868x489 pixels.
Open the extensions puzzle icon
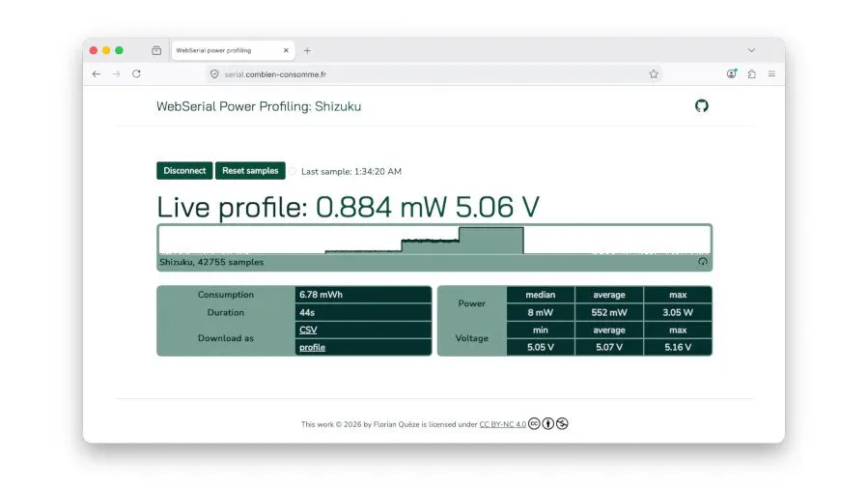[752, 73]
